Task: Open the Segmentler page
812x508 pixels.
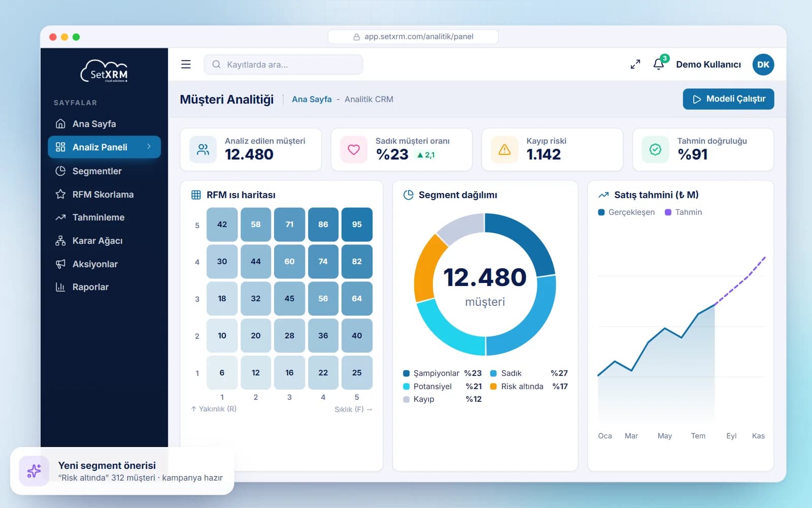Action: tap(104, 171)
